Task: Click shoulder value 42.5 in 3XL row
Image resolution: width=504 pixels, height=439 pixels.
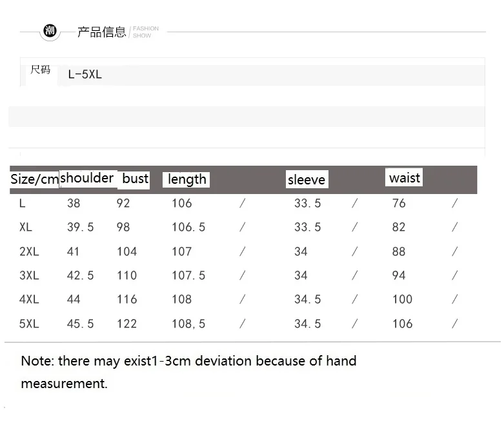Action: (81, 275)
